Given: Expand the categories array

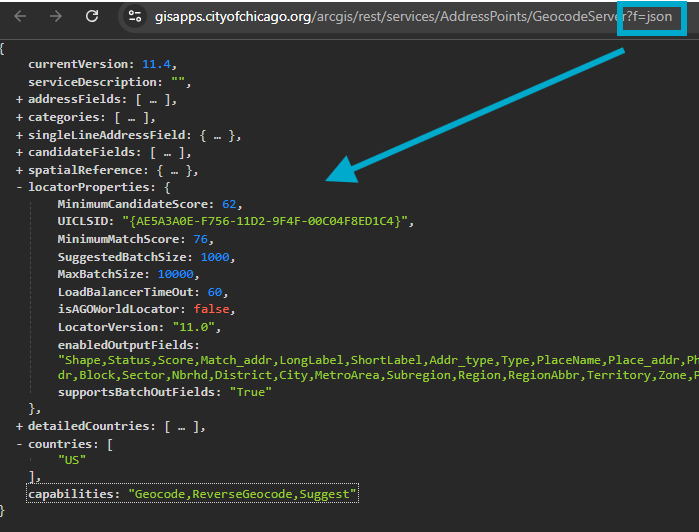Looking at the screenshot, I should tap(19, 117).
